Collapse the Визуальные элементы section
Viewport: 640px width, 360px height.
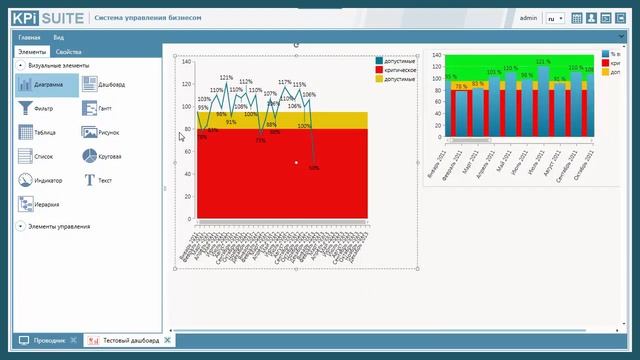pyautogui.click(x=20, y=65)
